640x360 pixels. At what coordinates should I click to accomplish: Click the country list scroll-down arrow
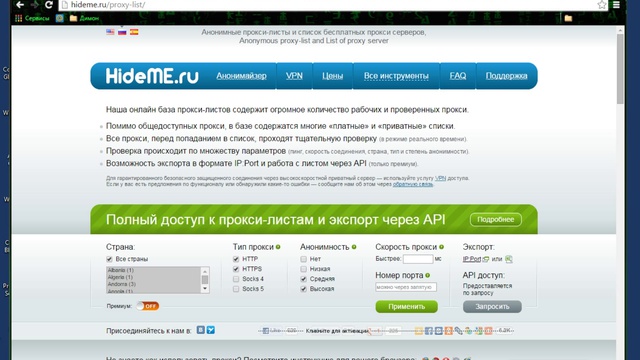205,289
